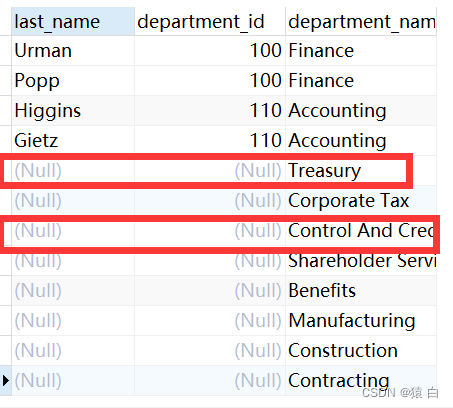Viewport: 453px width, 408px height.
Task: Click Null last_name in Benefits row
Action: click(x=73, y=291)
